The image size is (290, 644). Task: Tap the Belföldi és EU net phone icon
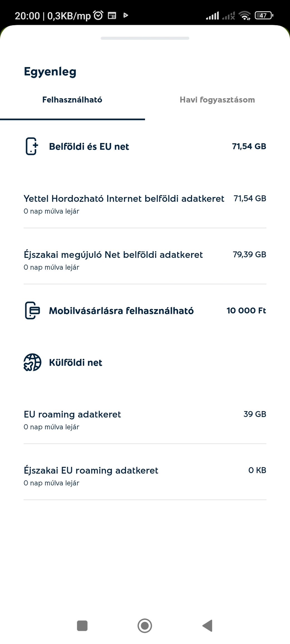pos(31,146)
